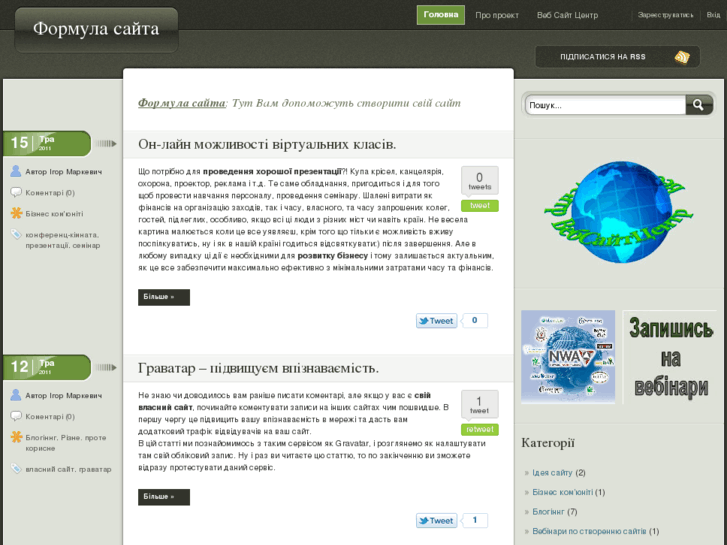Click the Формула сайта site title
Viewport: 727px width, 545px height.
tap(96, 29)
